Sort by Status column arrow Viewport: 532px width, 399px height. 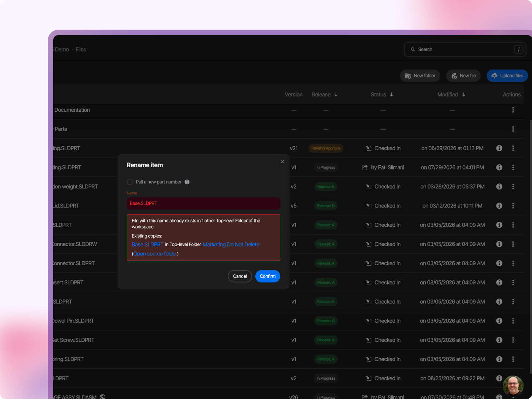(391, 95)
